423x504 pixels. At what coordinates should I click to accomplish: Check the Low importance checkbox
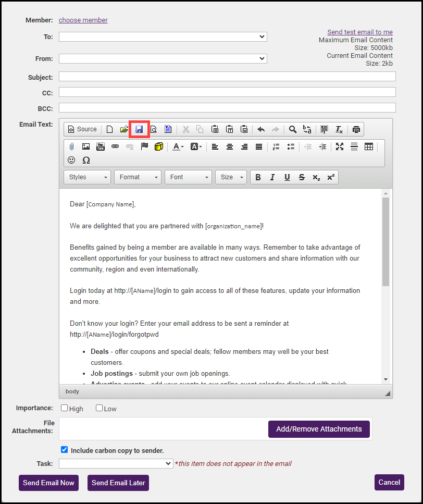click(99, 408)
